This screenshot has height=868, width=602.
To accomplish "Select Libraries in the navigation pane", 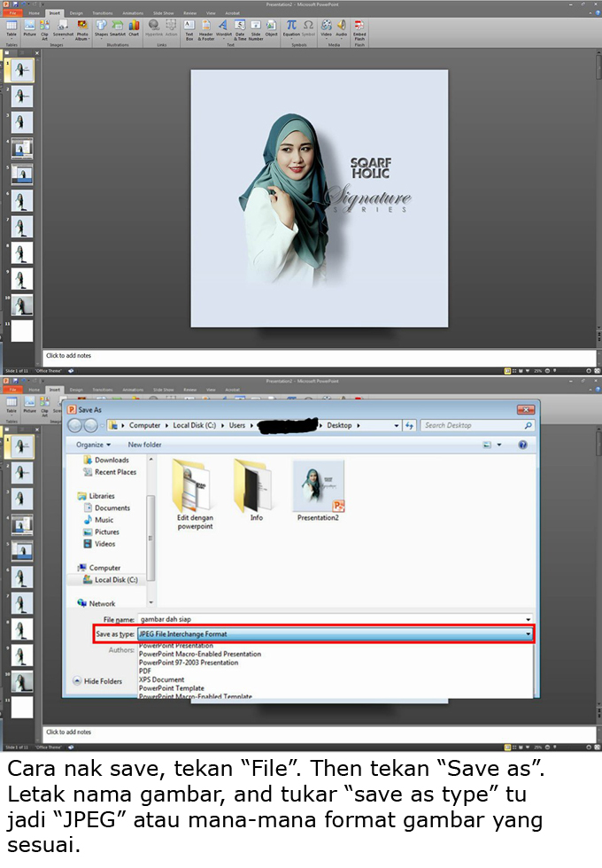I will click(96, 496).
